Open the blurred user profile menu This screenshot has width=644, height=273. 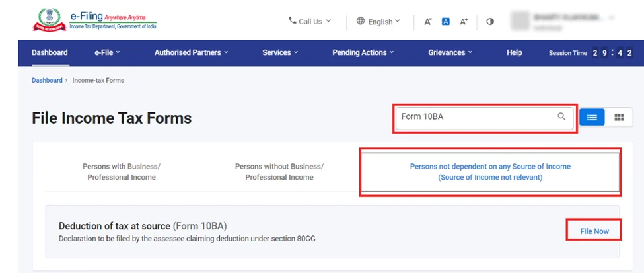(563, 21)
